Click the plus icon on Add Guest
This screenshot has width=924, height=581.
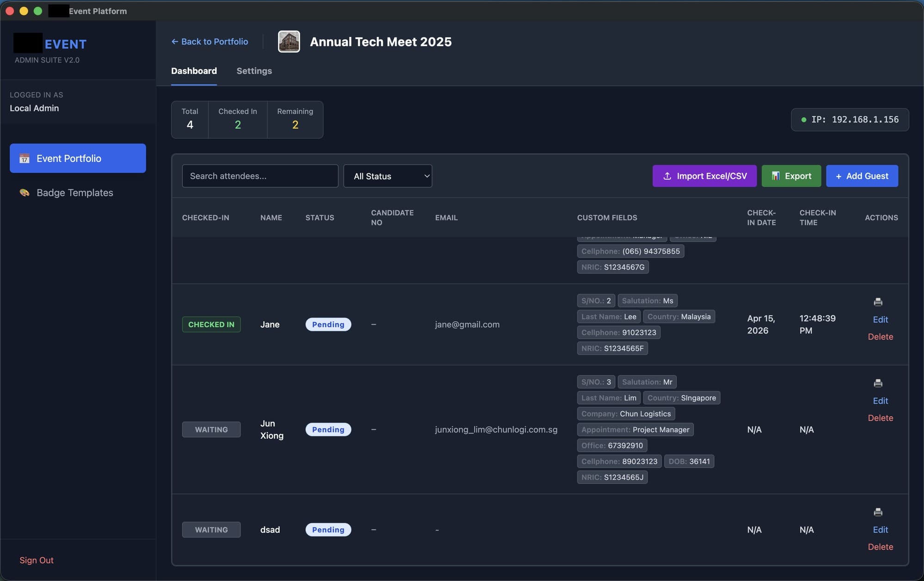point(838,176)
